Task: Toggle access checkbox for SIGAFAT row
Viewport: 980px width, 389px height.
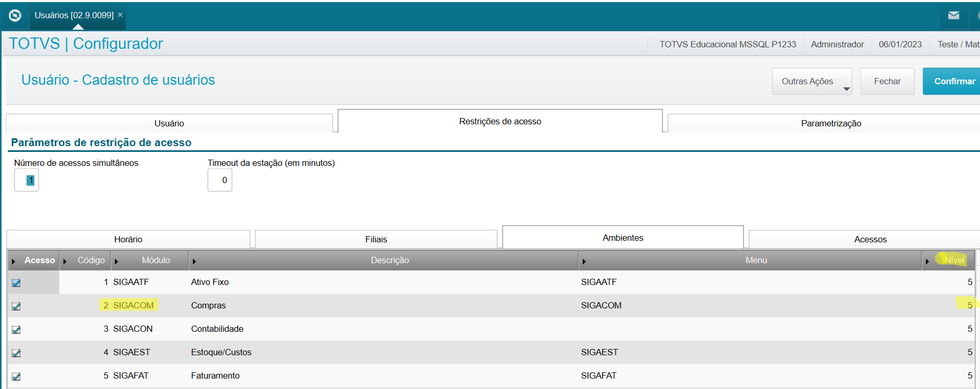Action: pos(16,377)
